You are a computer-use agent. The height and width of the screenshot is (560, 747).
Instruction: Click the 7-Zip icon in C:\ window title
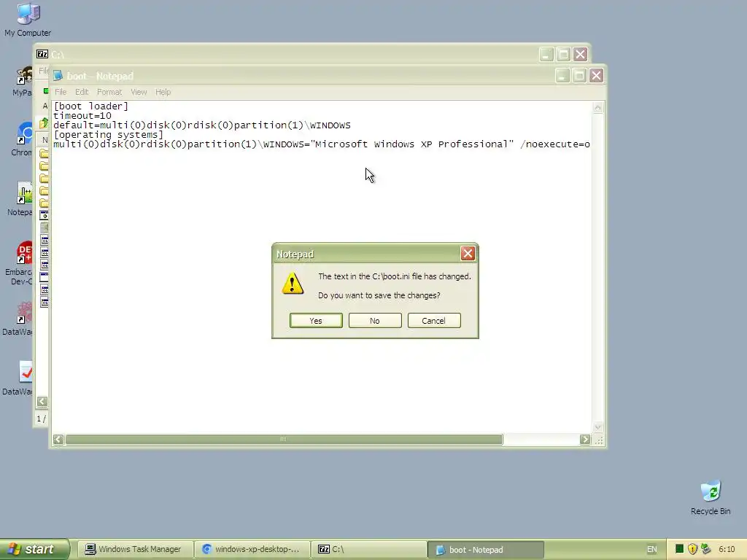pyautogui.click(x=42, y=54)
